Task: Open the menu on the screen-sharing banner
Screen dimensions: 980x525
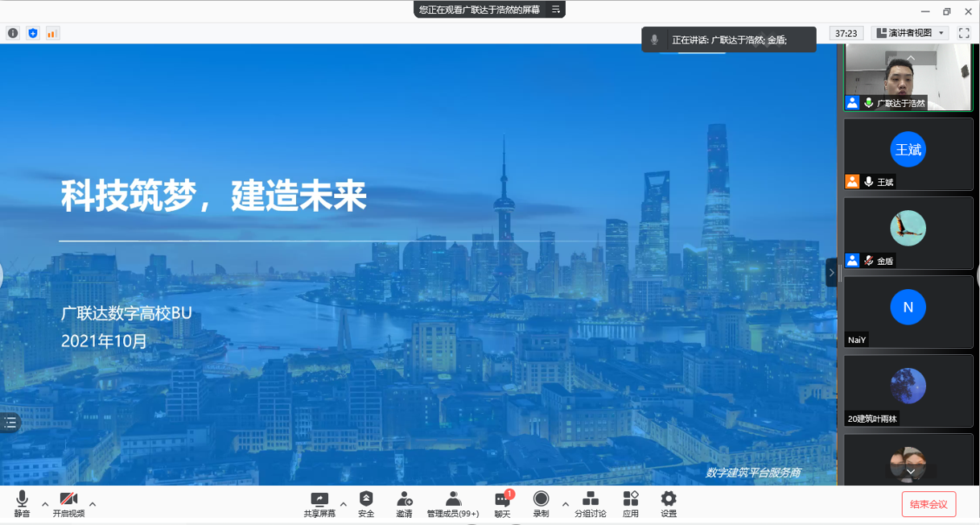Action: (555, 10)
